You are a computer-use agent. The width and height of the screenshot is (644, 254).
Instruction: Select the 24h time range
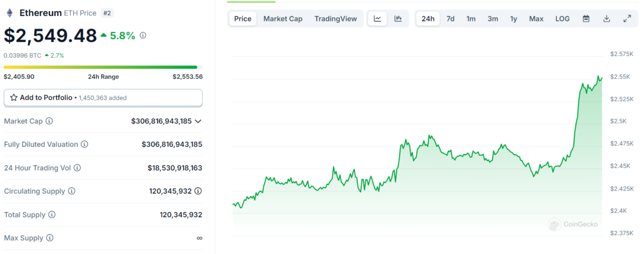(x=428, y=19)
